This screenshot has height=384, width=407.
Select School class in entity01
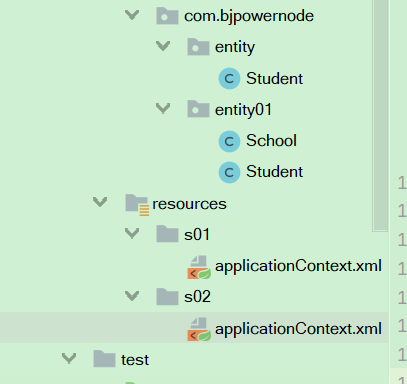point(271,140)
